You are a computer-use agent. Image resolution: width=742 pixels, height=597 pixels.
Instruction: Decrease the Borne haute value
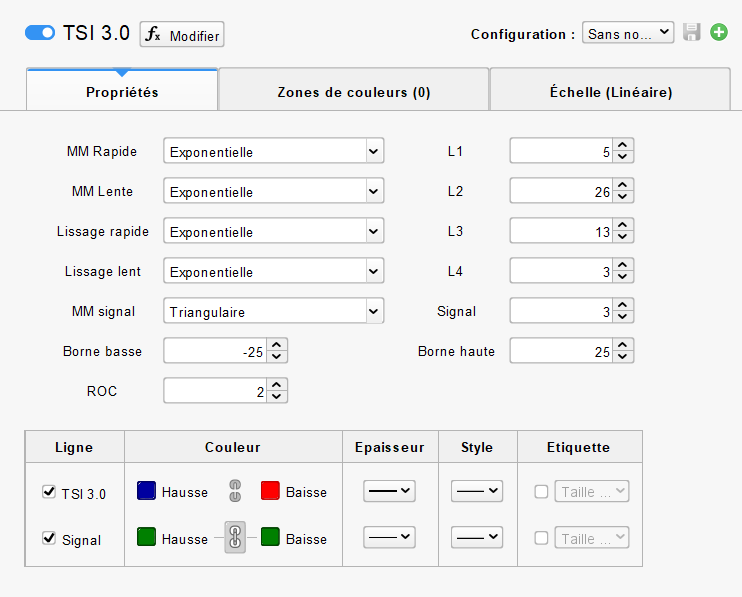[624, 357]
